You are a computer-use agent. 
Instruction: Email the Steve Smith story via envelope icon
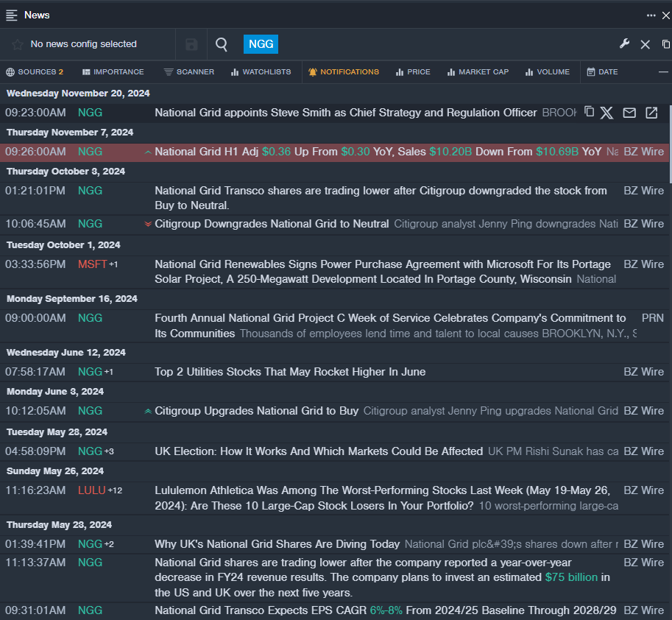click(629, 113)
